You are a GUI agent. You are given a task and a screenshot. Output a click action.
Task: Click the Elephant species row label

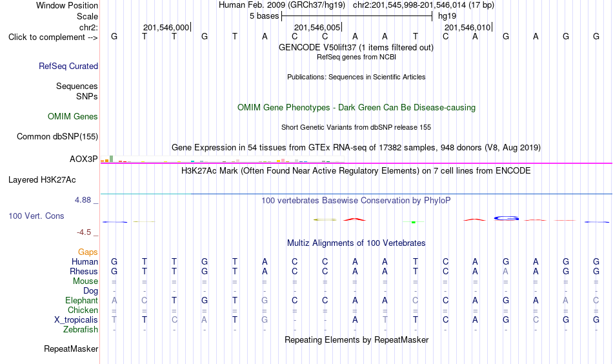click(82, 301)
